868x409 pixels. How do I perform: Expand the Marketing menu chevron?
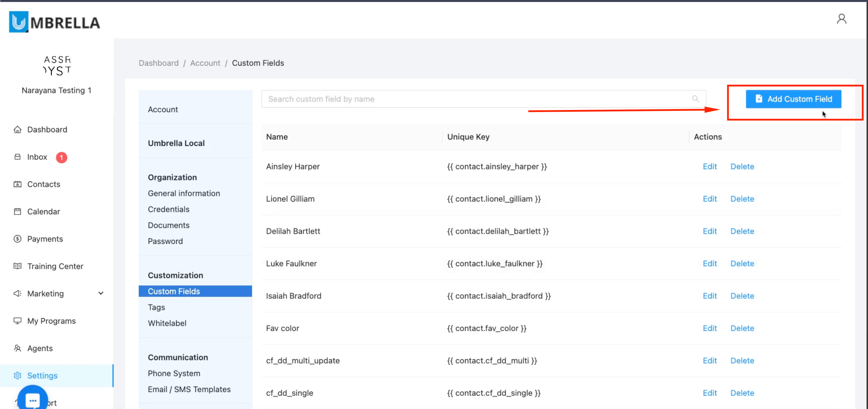tap(101, 293)
